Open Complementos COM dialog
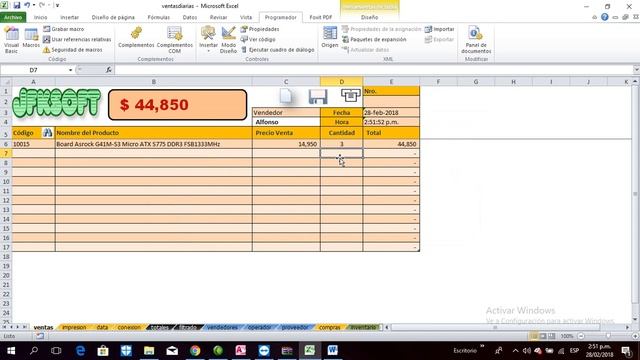The height and width of the screenshot is (360, 640). point(175,40)
